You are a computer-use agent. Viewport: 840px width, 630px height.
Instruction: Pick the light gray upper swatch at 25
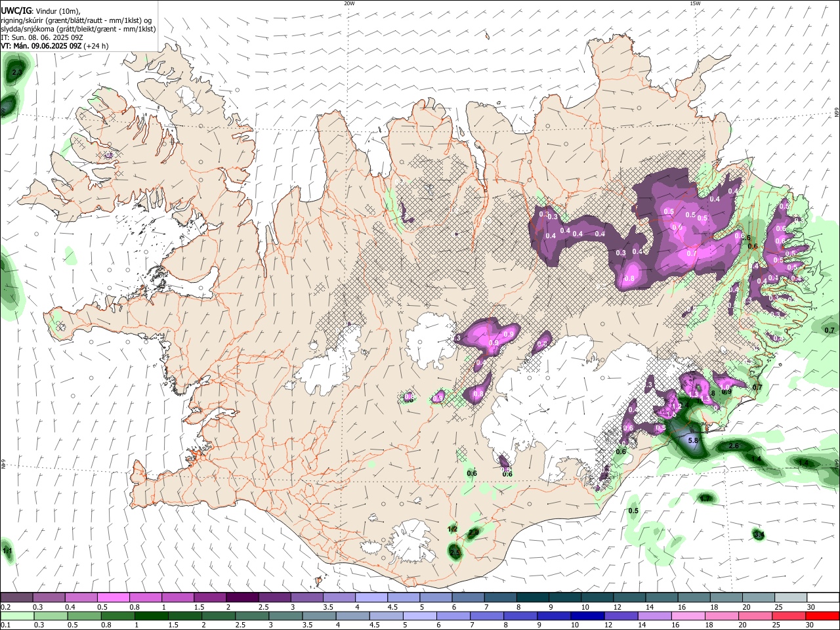(790, 598)
